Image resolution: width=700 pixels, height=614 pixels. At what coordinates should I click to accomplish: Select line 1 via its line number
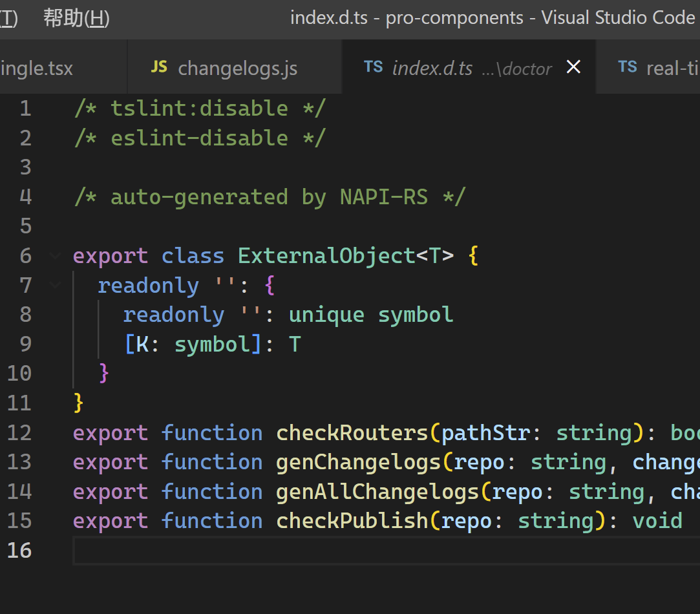[x=25, y=109]
